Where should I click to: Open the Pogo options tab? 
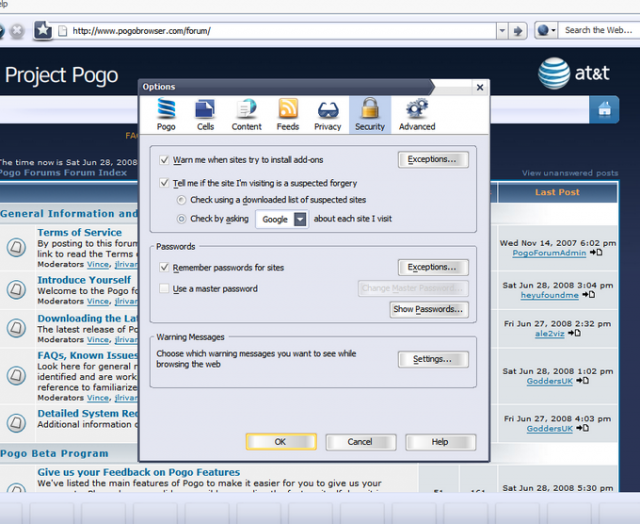pyautogui.click(x=166, y=115)
